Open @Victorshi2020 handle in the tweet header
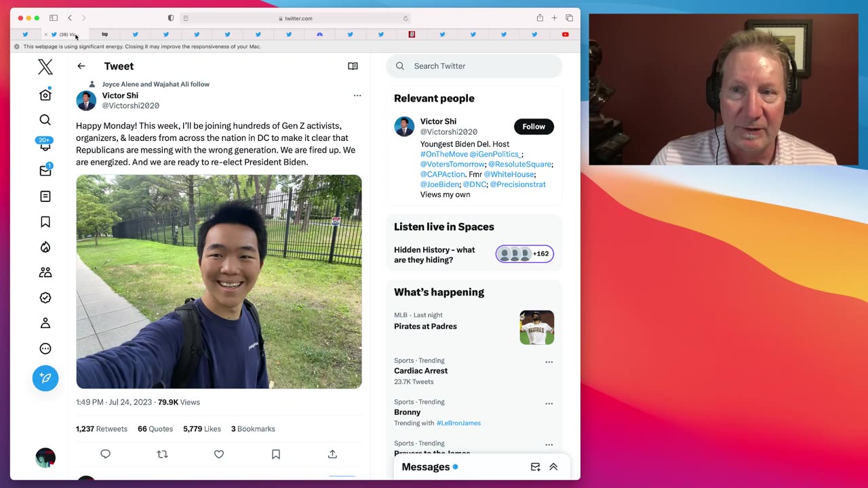Image resolution: width=868 pixels, height=488 pixels. [x=131, y=106]
